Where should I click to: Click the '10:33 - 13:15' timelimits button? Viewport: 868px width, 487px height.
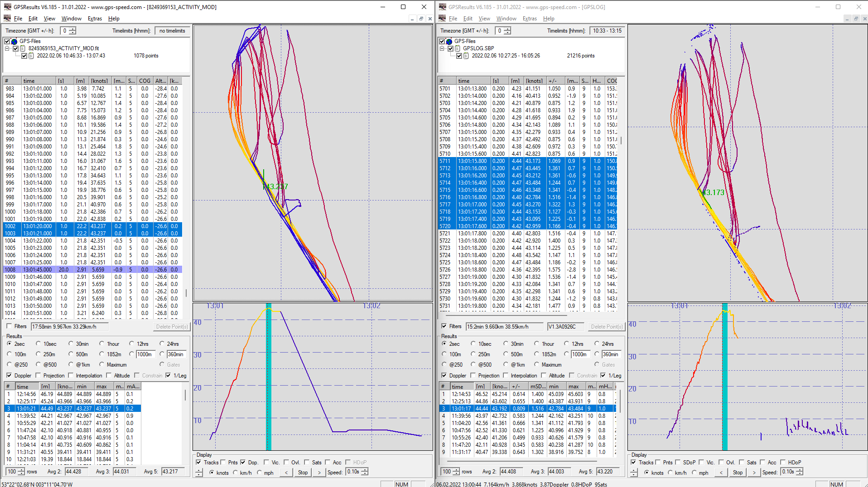pyautogui.click(x=608, y=31)
